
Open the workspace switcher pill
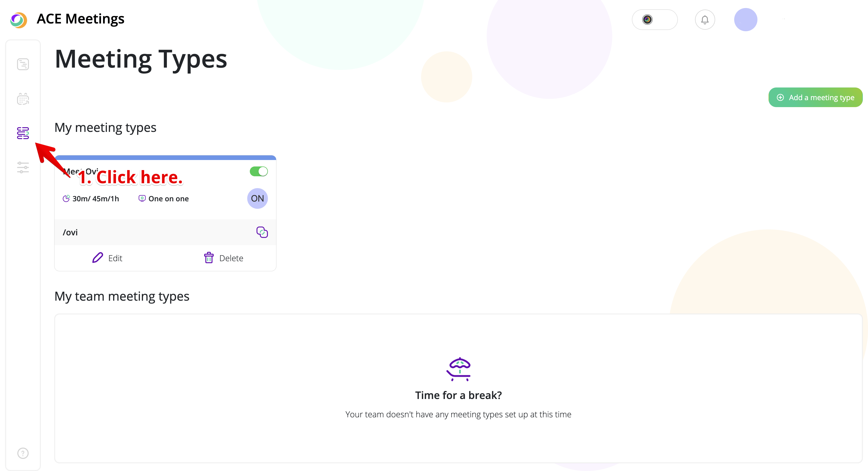[654, 20]
